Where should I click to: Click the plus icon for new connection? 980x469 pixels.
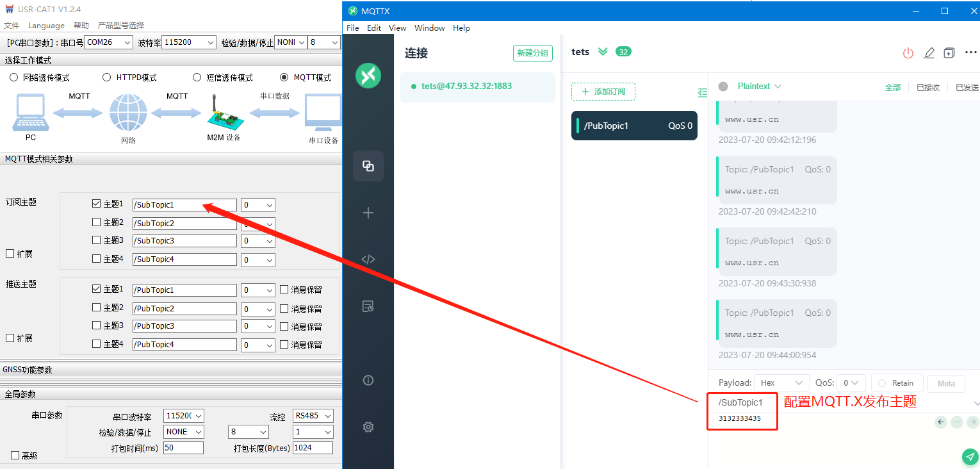click(x=368, y=213)
